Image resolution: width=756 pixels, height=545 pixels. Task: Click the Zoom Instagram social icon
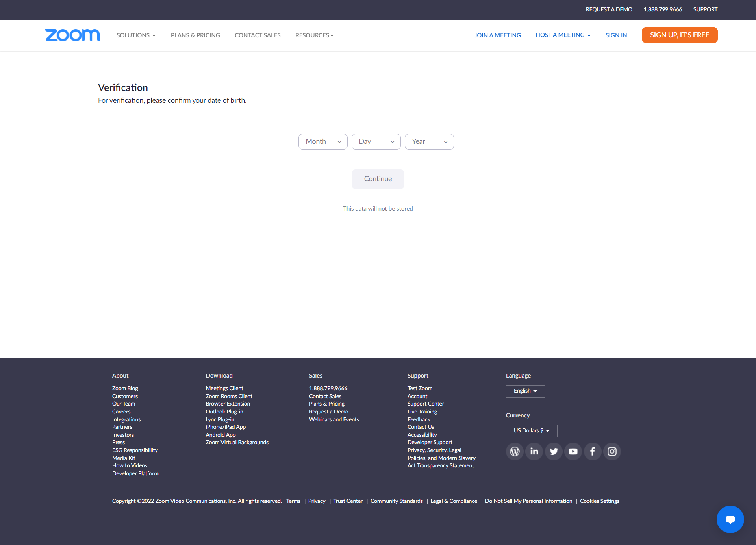click(x=612, y=451)
